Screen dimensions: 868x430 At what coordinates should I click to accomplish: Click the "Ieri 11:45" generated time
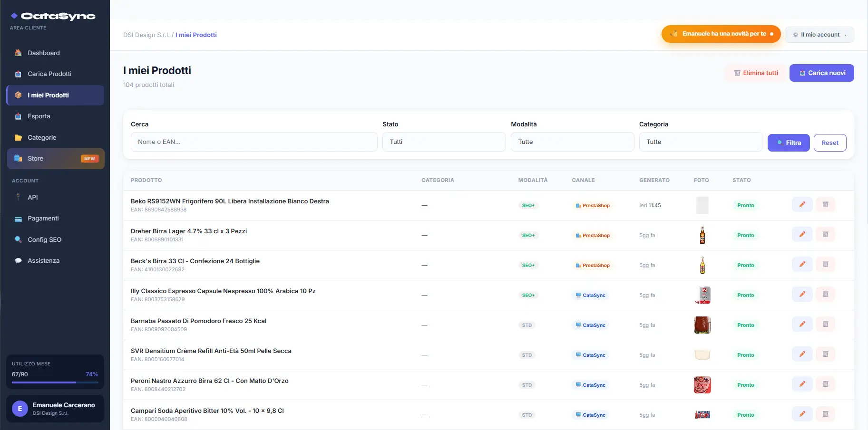pos(650,206)
